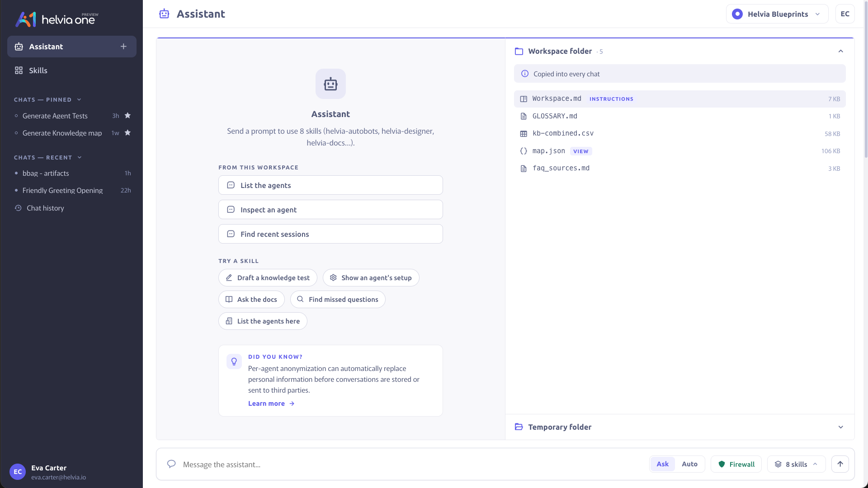Viewport: 868px width, 488px height.
Task: Collapse the Workspace folder section
Action: pyautogui.click(x=841, y=51)
